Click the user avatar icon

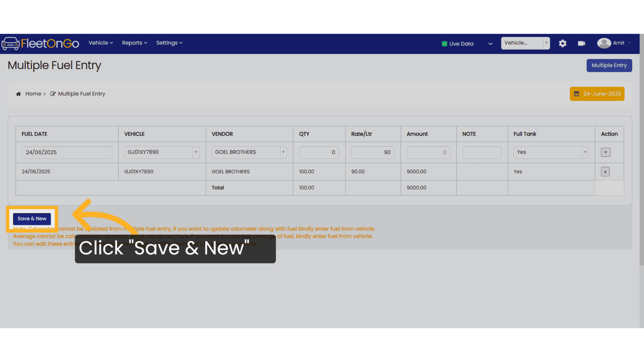click(604, 43)
